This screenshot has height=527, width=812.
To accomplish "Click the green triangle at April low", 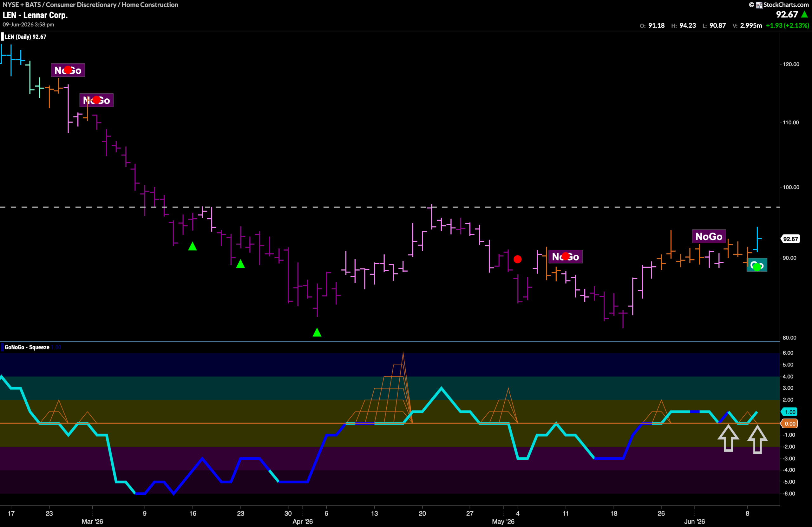I will [x=317, y=332].
